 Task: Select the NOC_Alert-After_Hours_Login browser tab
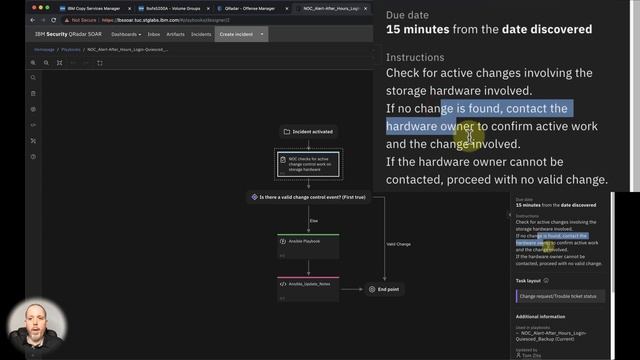(331, 9)
